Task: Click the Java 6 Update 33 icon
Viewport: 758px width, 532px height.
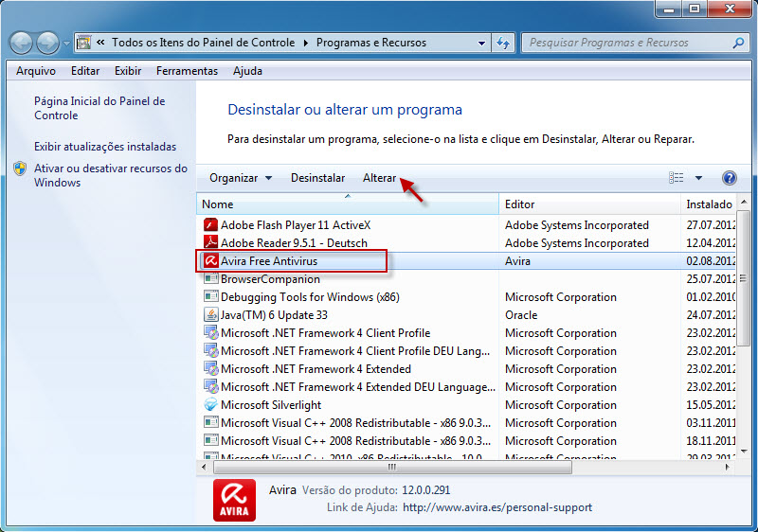Action: [x=210, y=315]
